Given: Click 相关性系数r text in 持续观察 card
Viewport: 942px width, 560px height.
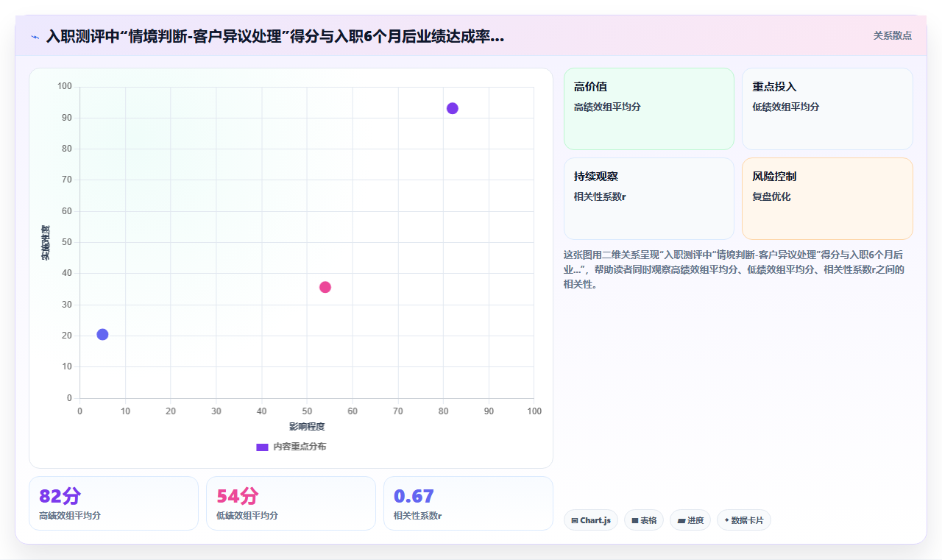Looking at the screenshot, I should point(600,196).
